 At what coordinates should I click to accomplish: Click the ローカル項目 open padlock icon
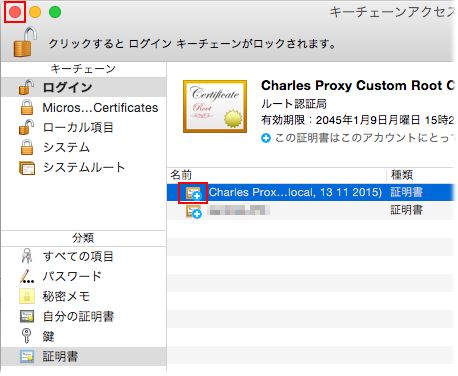tap(26, 127)
